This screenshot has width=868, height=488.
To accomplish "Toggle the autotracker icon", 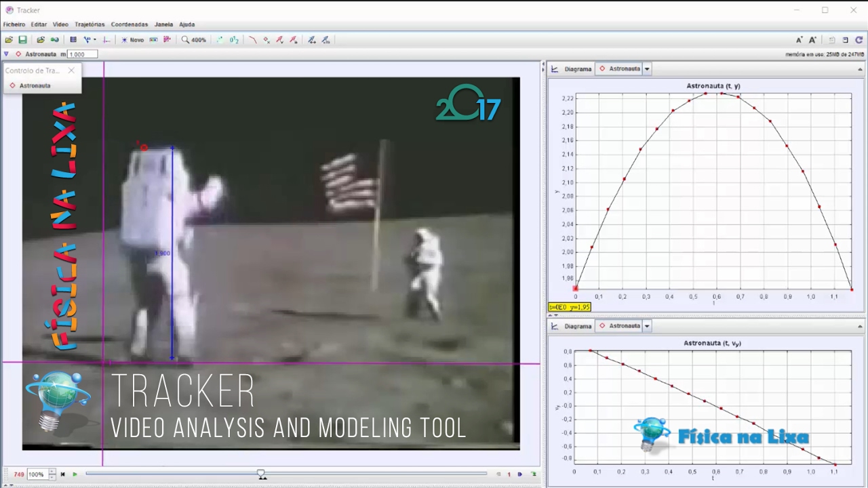I will coord(167,40).
